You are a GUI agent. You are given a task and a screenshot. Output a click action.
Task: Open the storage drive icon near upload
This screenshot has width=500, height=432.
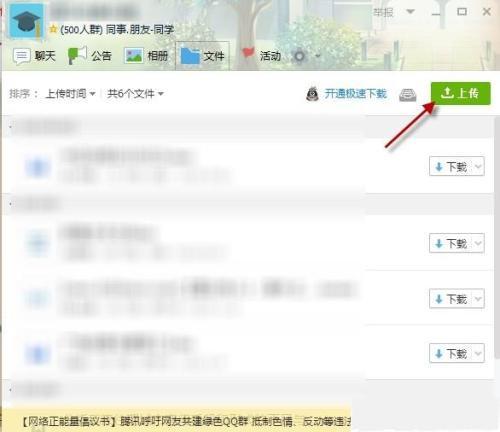(408, 95)
